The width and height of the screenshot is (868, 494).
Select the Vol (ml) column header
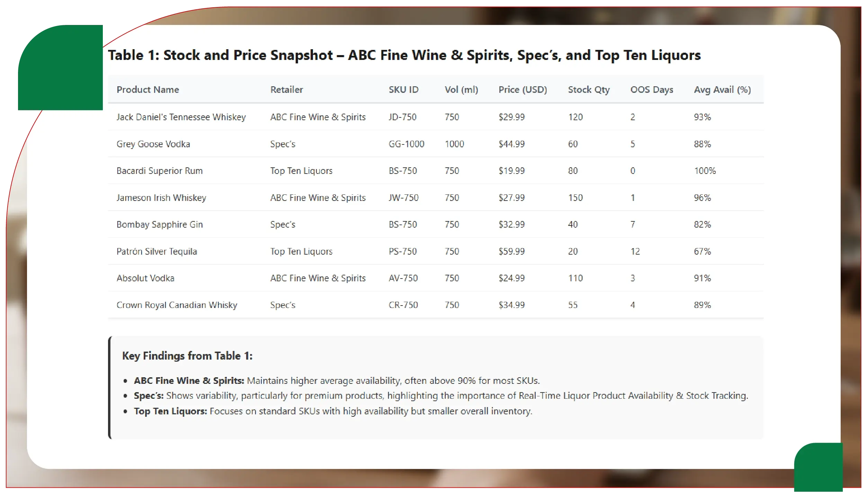click(x=461, y=90)
